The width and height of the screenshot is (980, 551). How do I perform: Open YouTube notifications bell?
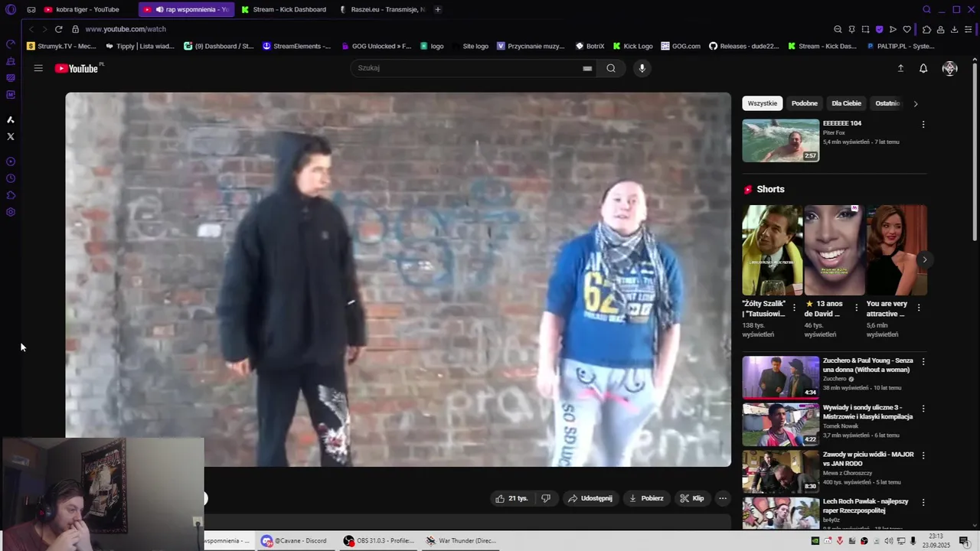(x=923, y=68)
